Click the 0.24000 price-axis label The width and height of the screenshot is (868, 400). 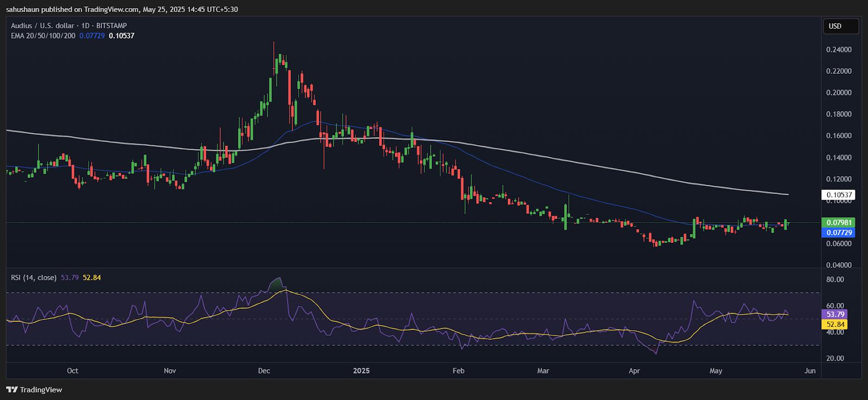coord(839,50)
